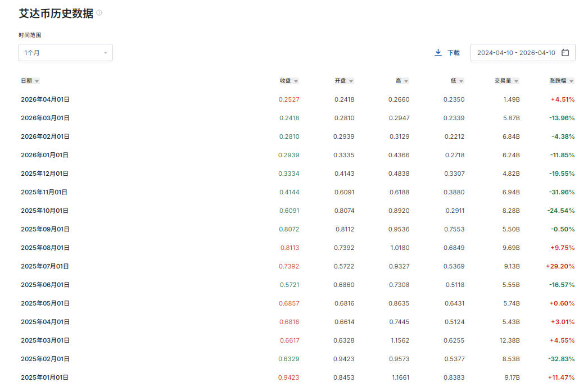Sort by 开盘 column arrow

coord(351,81)
